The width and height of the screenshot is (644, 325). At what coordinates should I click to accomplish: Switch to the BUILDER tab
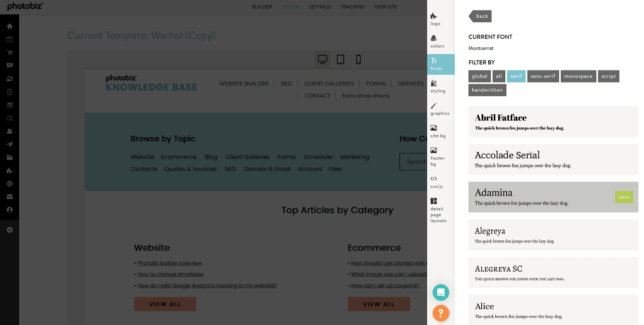[x=262, y=6]
